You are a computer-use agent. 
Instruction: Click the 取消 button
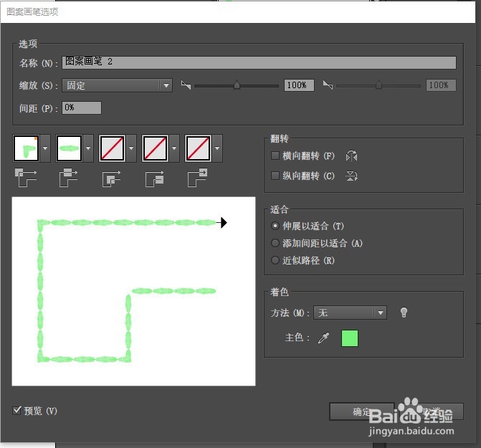(431, 411)
